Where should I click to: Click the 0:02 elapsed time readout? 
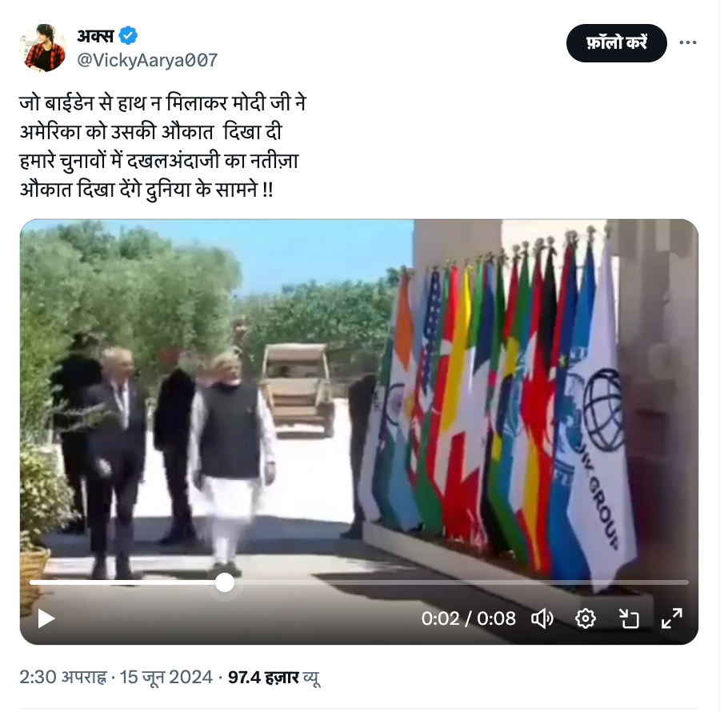(x=440, y=618)
